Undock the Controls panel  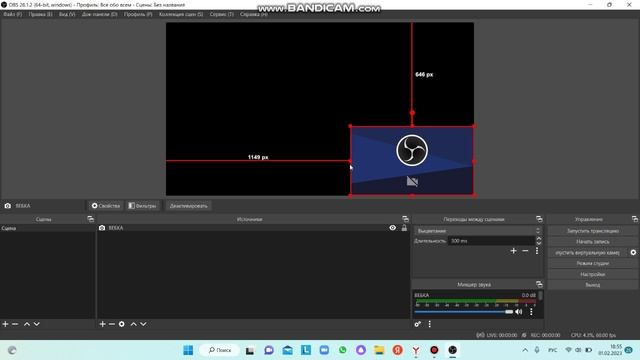(x=635, y=219)
